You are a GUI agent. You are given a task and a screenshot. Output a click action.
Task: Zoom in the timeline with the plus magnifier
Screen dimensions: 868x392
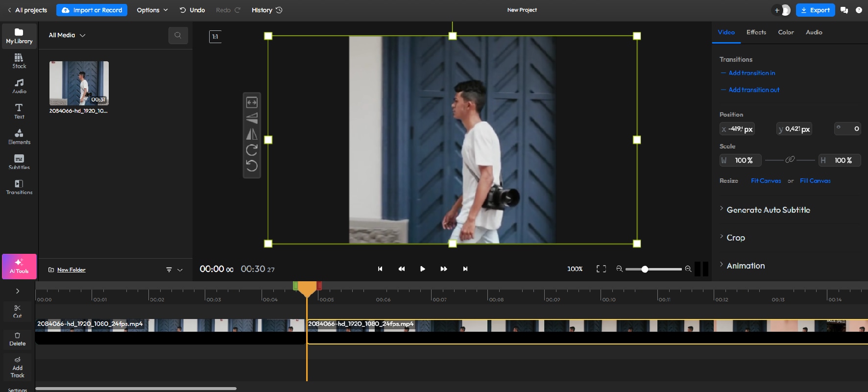click(x=688, y=269)
